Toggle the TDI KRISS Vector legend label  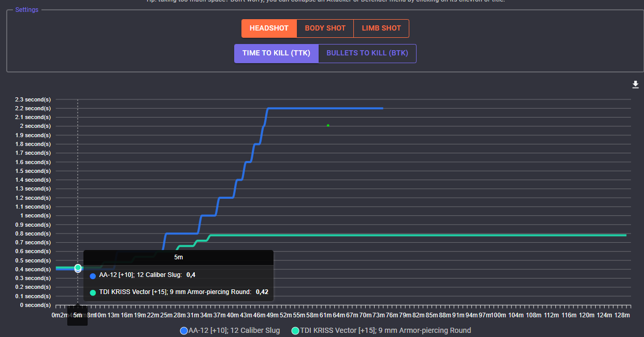click(385, 330)
